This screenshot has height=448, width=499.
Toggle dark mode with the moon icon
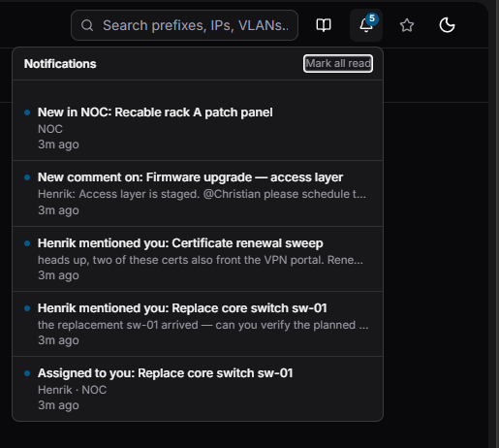447,25
